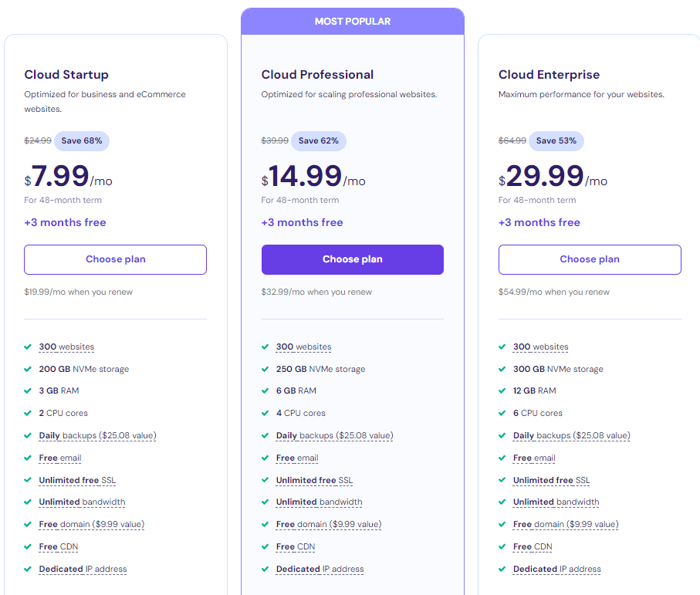700x595 pixels.
Task: Open Free email info in Cloud Professional
Action: tap(297, 458)
